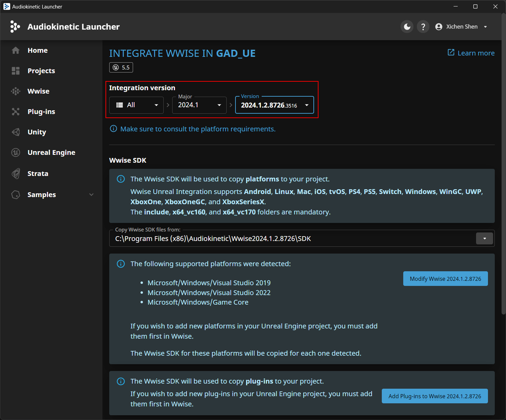This screenshot has height=420, width=506.
Task: Click the Home house icon
Action: (16, 50)
